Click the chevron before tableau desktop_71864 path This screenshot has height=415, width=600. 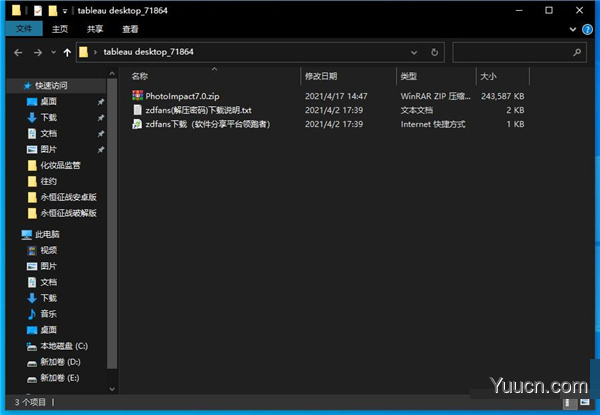[95, 52]
